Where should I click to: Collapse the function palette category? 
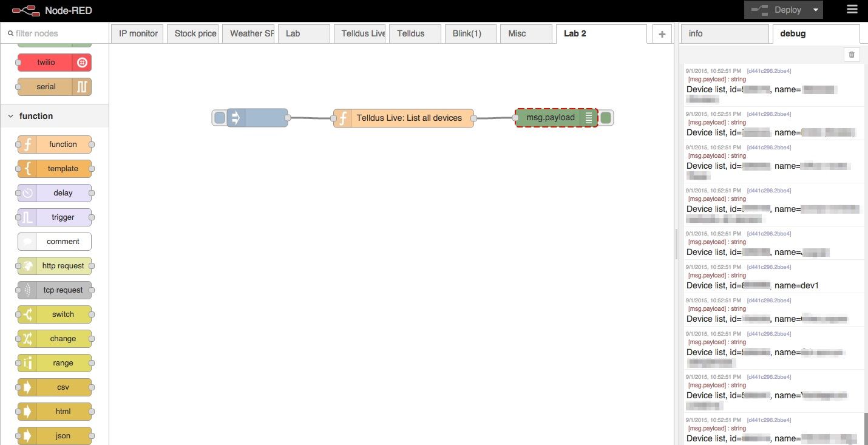pyautogui.click(x=55, y=116)
